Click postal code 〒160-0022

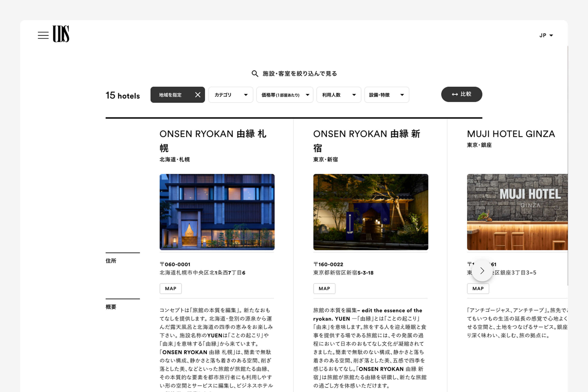(x=328, y=264)
